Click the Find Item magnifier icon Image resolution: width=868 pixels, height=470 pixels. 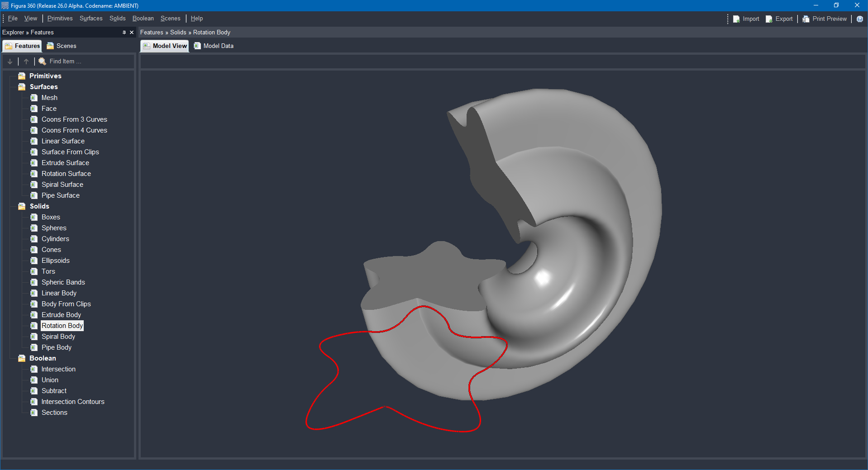click(x=42, y=62)
